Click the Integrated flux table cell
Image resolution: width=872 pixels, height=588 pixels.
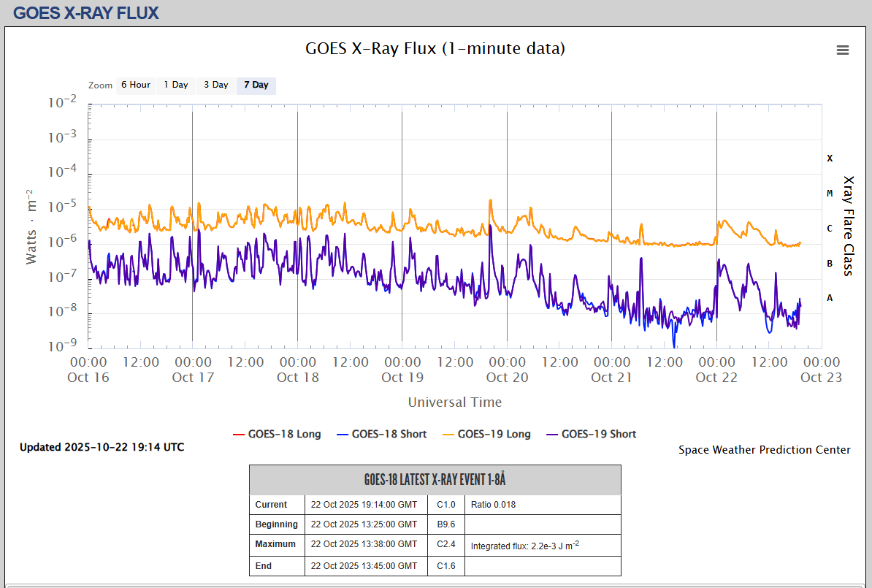(524, 545)
